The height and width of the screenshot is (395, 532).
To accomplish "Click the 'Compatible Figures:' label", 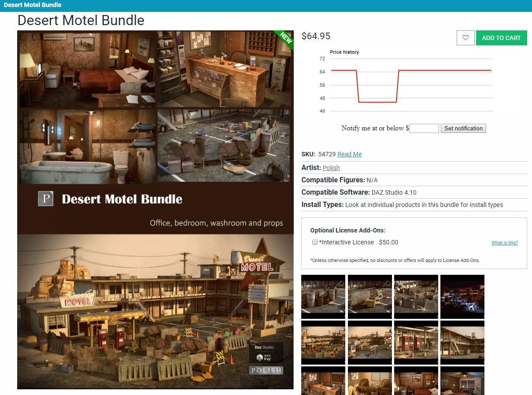I will pos(333,180).
